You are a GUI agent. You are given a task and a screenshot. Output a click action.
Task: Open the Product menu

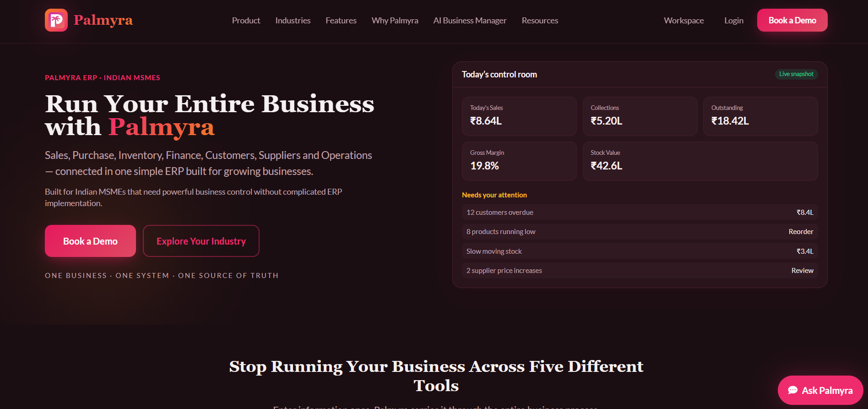pos(246,21)
